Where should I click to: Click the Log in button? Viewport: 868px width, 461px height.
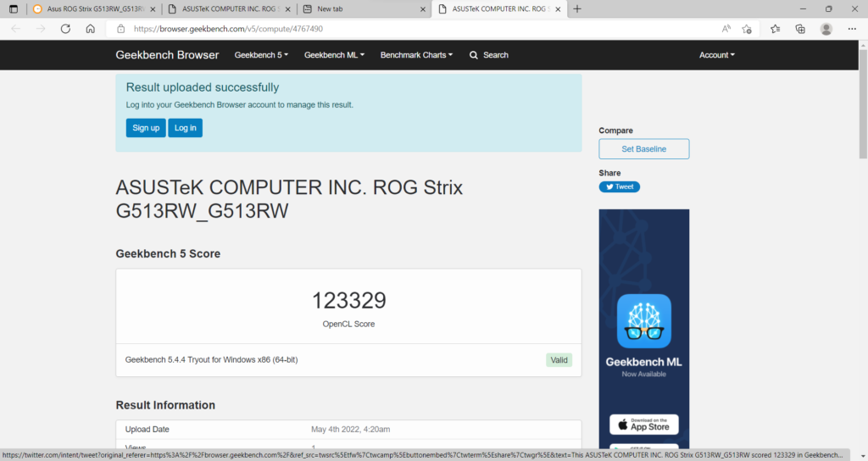pyautogui.click(x=186, y=128)
